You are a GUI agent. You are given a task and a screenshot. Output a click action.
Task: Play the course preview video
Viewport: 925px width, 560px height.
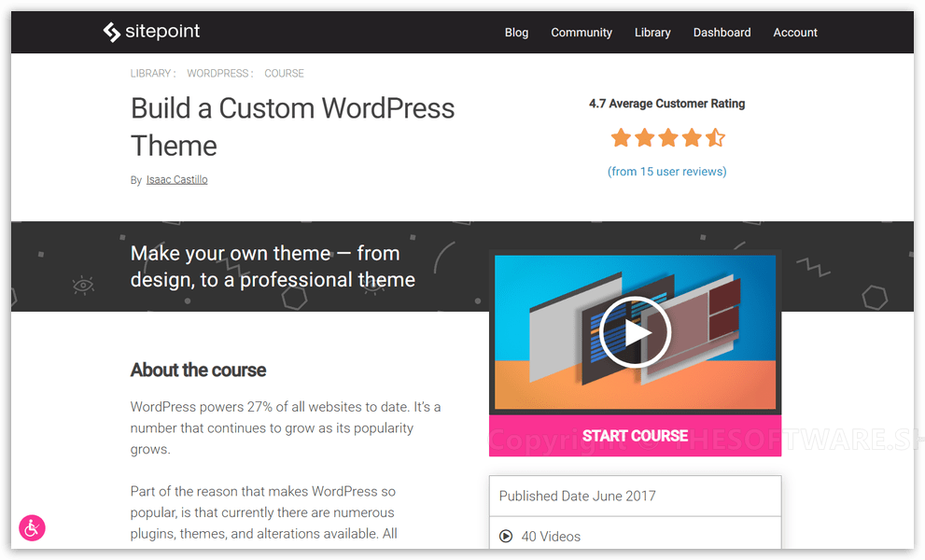coord(635,332)
